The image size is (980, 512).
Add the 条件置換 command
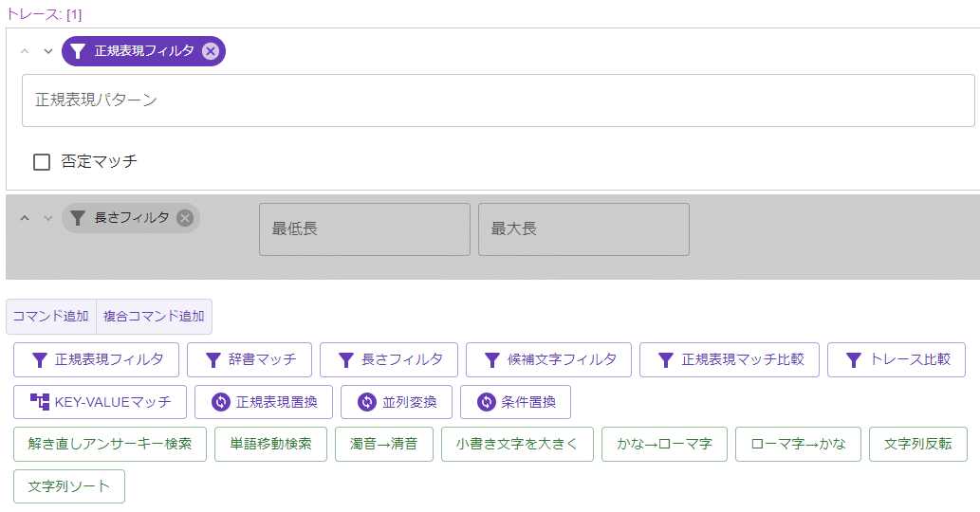[x=516, y=402]
